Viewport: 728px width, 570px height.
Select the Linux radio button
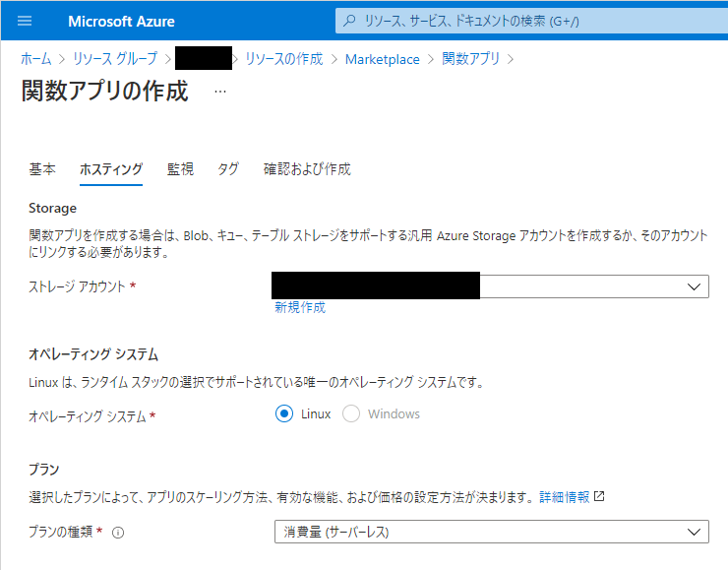[x=283, y=413]
